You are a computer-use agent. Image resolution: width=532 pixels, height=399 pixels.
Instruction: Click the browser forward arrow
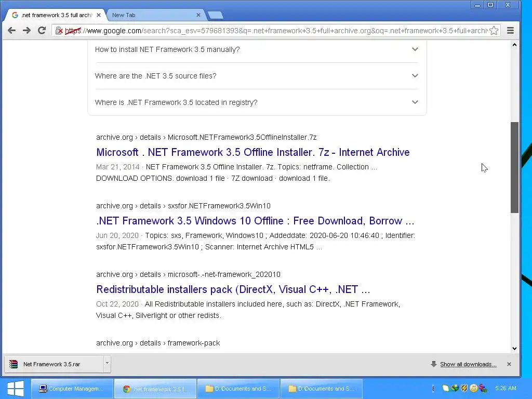pos(26,31)
